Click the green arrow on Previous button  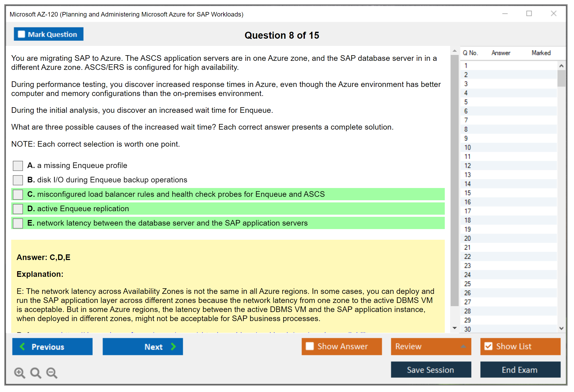click(x=22, y=347)
